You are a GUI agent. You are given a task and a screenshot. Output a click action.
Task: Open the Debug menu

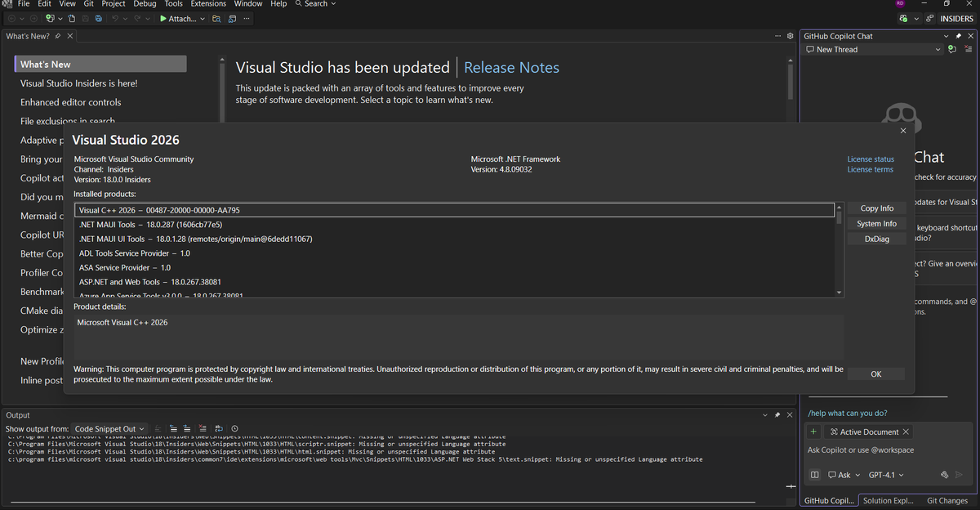[x=145, y=4]
